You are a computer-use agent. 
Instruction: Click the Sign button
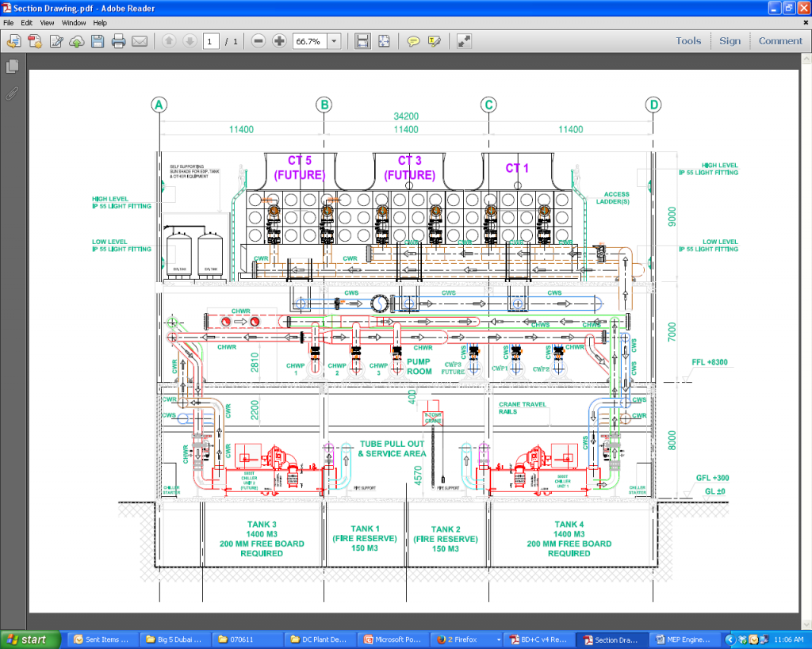click(x=730, y=40)
